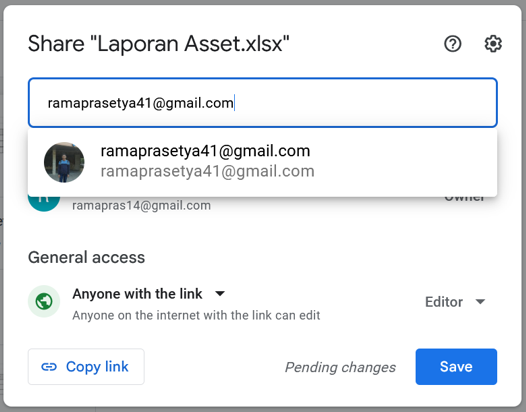Open the Editor role dropdown
The image size is (526, 412).
(455, 302)
